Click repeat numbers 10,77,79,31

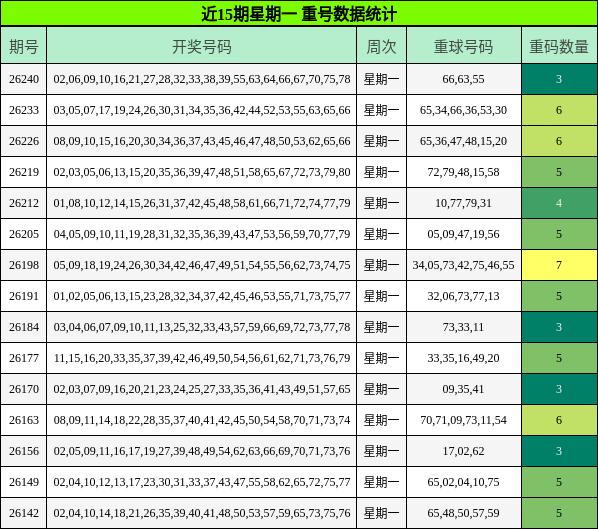pyautogui.click(x=463, y=203)
